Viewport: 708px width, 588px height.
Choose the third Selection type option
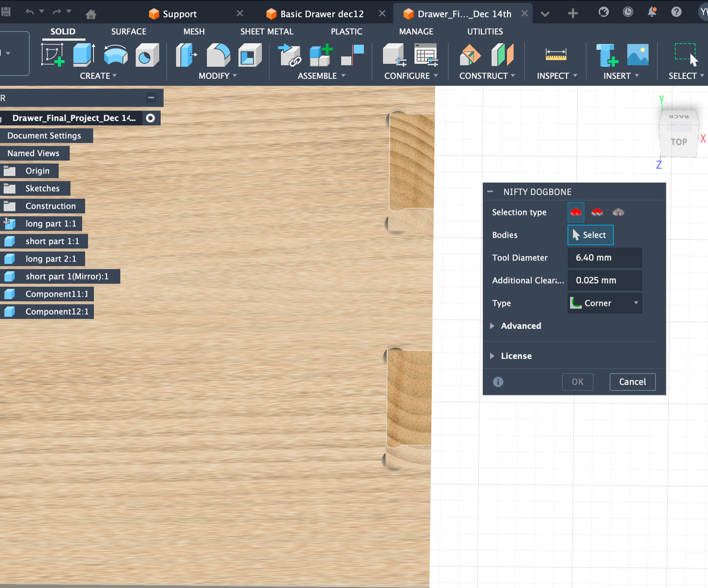pos(618,212)
